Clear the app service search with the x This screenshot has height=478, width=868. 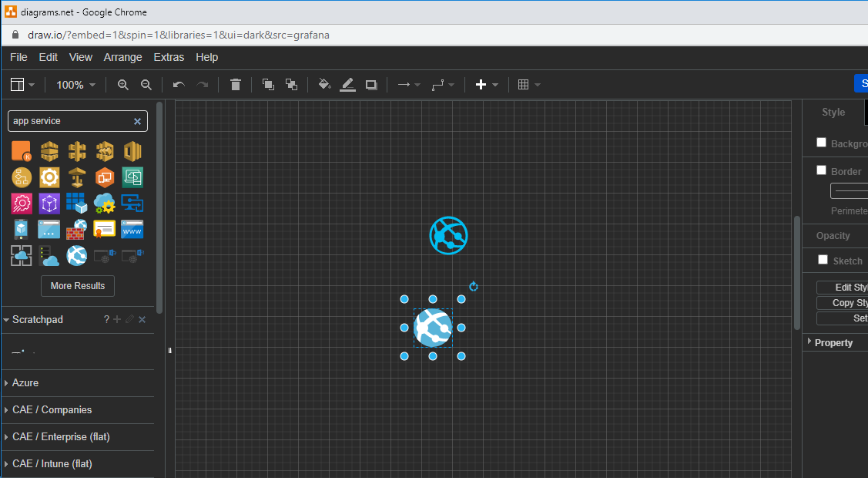137,121
